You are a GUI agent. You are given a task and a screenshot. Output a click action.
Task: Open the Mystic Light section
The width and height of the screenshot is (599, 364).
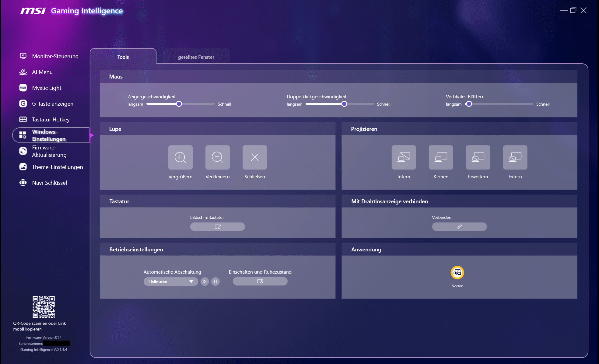tap(47, 88)
